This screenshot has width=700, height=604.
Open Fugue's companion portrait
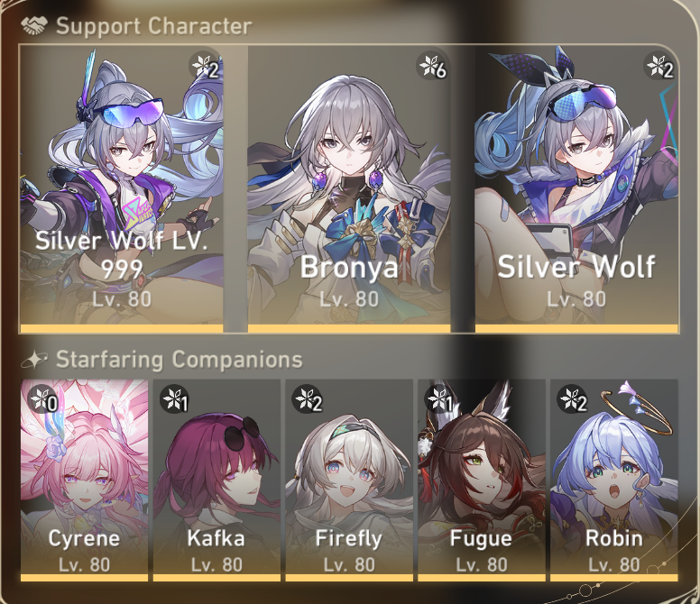(x=482, y=480)
